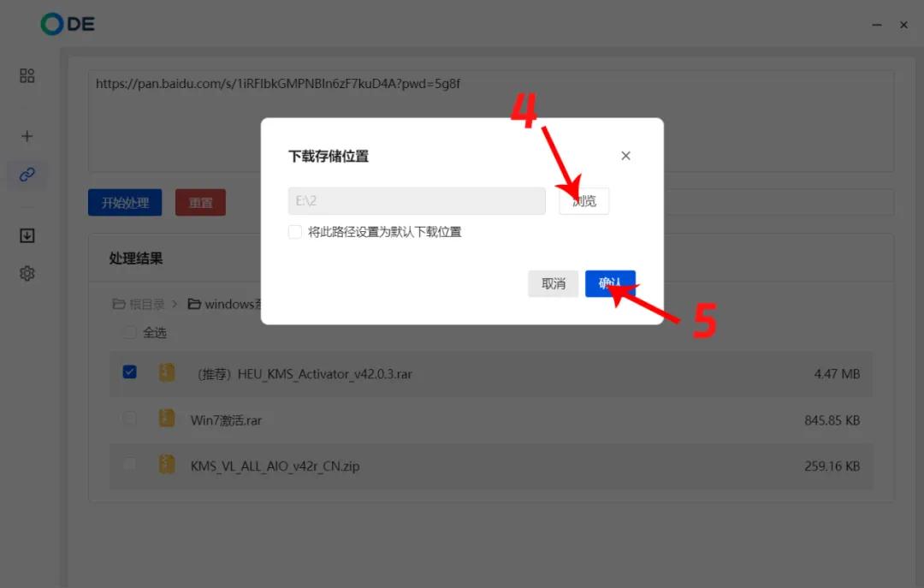Image resolution: width=924 pixels, height=588 pixels.
Task: Click the Win7激活.rar archive icon
Action: pos(167,419)
